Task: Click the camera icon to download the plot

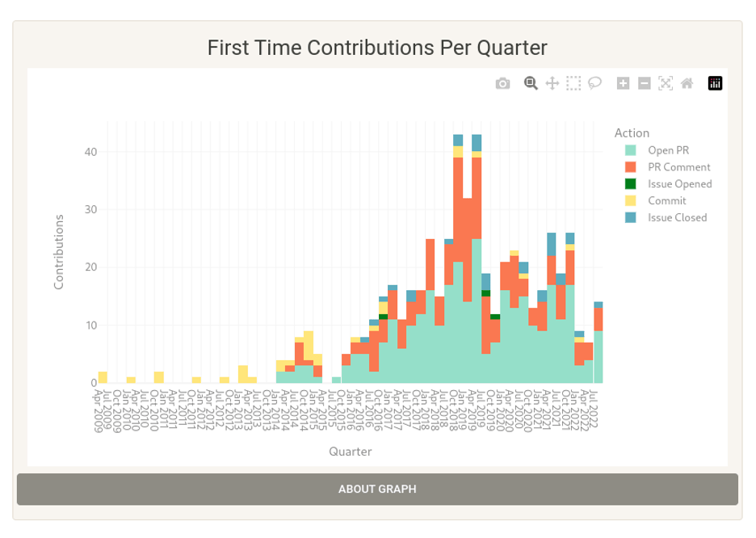Action: pyautogui.click(x=502, y=83)
